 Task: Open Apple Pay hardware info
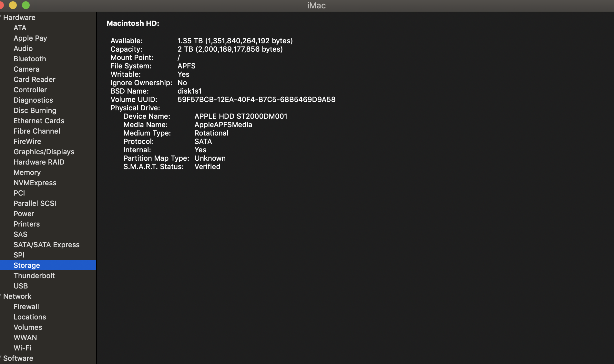(30, 38)
